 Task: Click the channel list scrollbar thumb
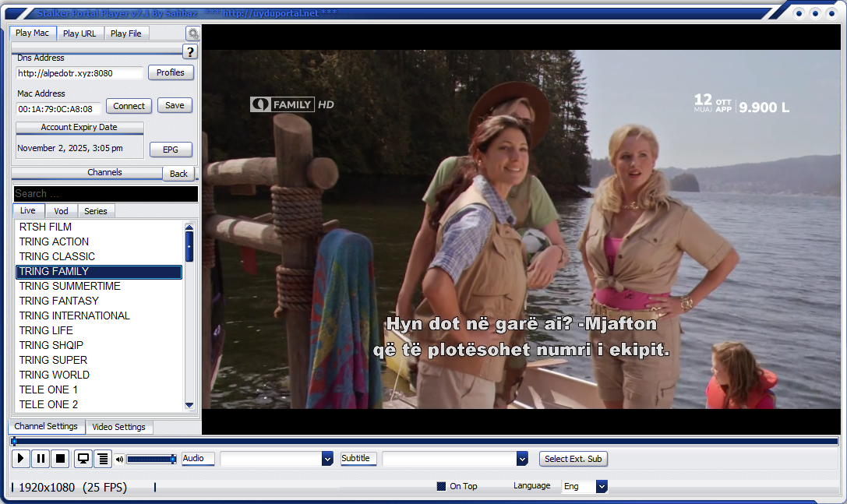tap(189, 246)
